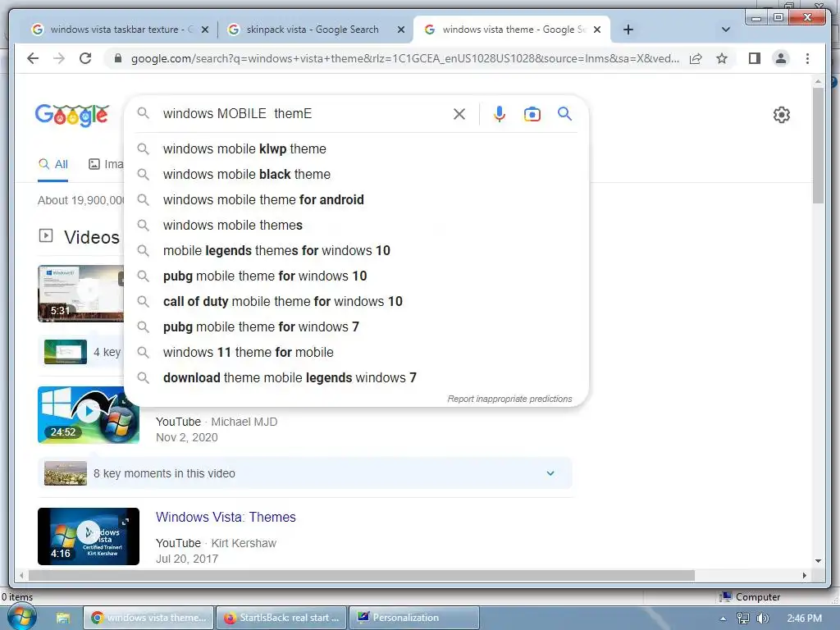Go back with the browser back arrow
Viewport: 840px width, 630px height.
[33, 58]
